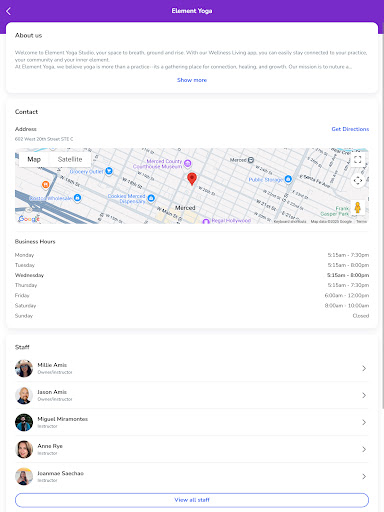Click the Saturday hours value

pyautogui.click(x=347, y=306)
